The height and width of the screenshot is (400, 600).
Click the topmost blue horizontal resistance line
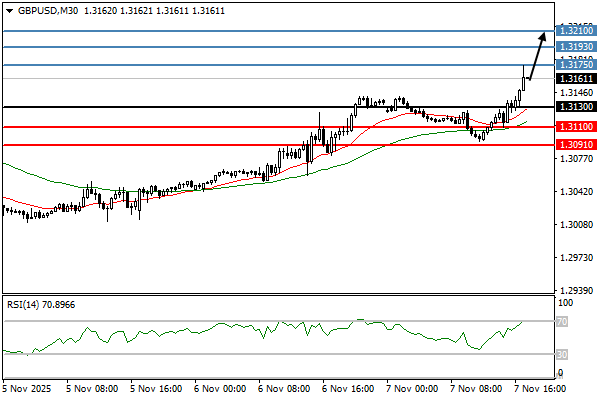click(x=250, y=31)
